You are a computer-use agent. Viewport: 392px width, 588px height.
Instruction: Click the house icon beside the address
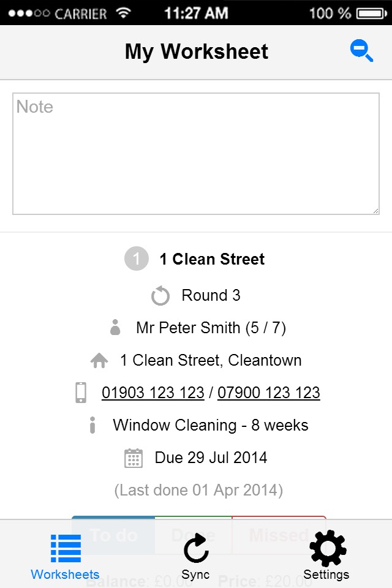99,361
